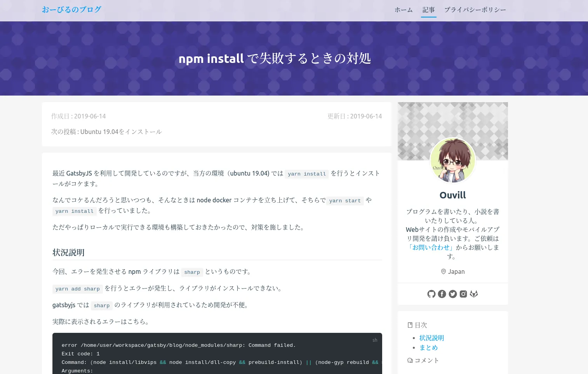Screen dimensions: 588x374
Task: Open the Facebook profile icon
Action: [442, 294]
